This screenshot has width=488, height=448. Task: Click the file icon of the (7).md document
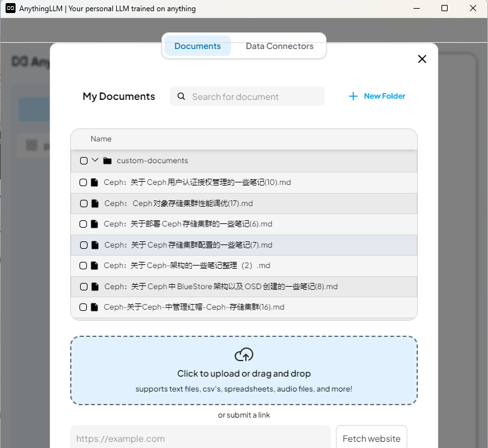(x=95, y=245)
